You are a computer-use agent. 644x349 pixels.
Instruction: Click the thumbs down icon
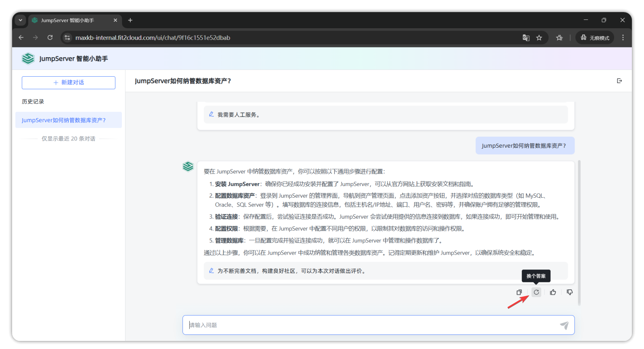pos(570,292)
